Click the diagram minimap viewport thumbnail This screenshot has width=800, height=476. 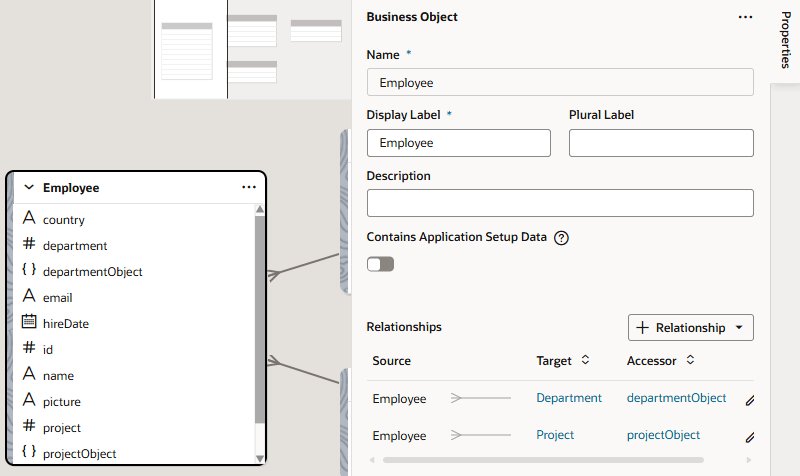(191, 49)
